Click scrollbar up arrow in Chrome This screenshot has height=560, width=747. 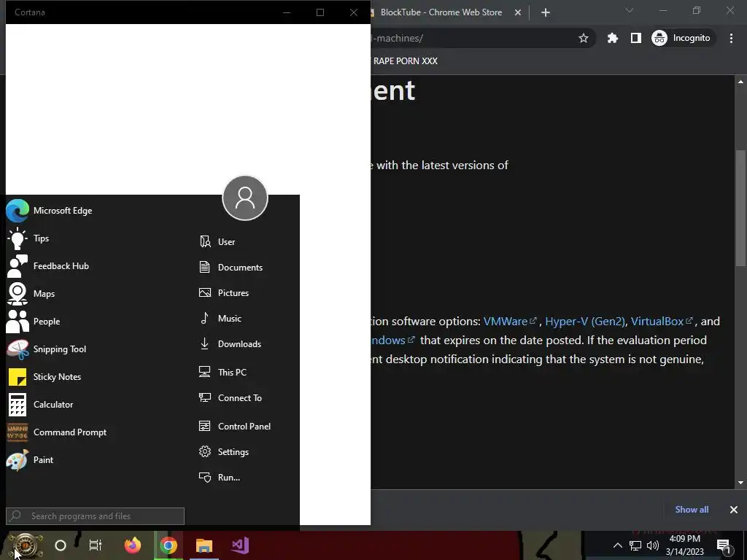tap(740, 82)
